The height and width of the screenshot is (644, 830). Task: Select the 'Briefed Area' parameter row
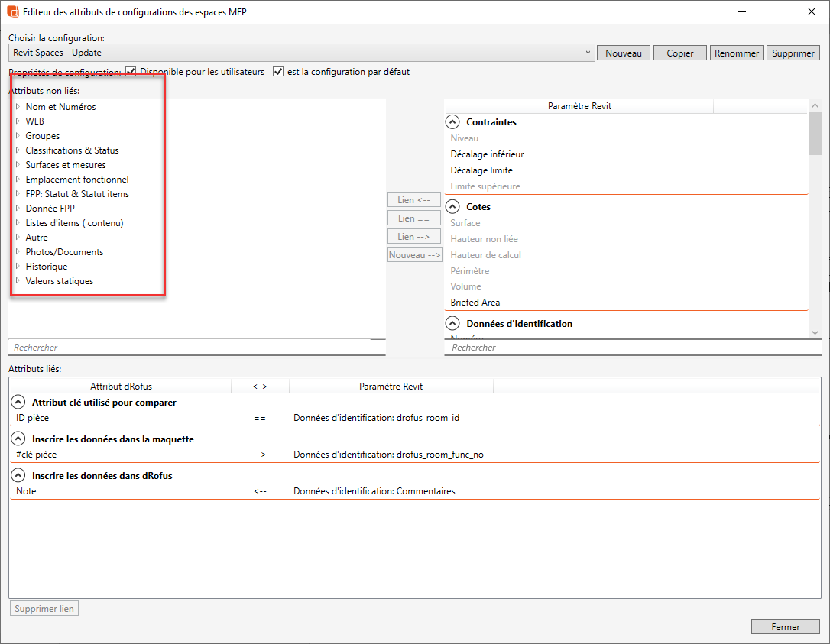click(x=475, y=303)
